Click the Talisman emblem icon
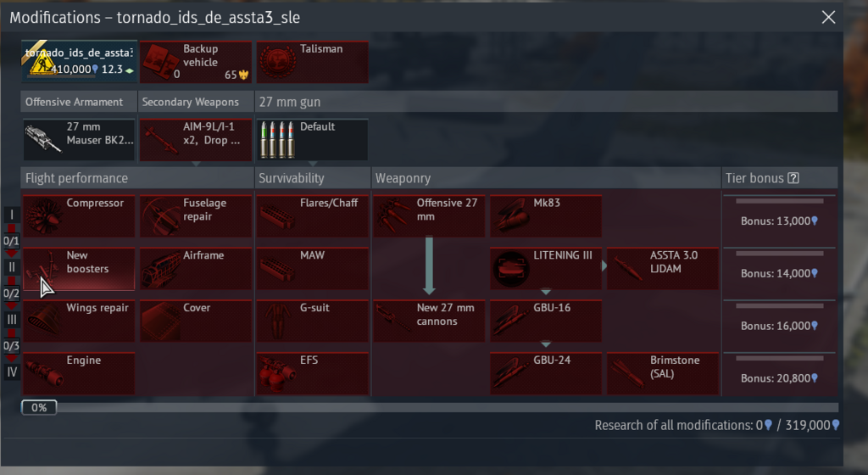868x475 pixels. coord(278,62)
